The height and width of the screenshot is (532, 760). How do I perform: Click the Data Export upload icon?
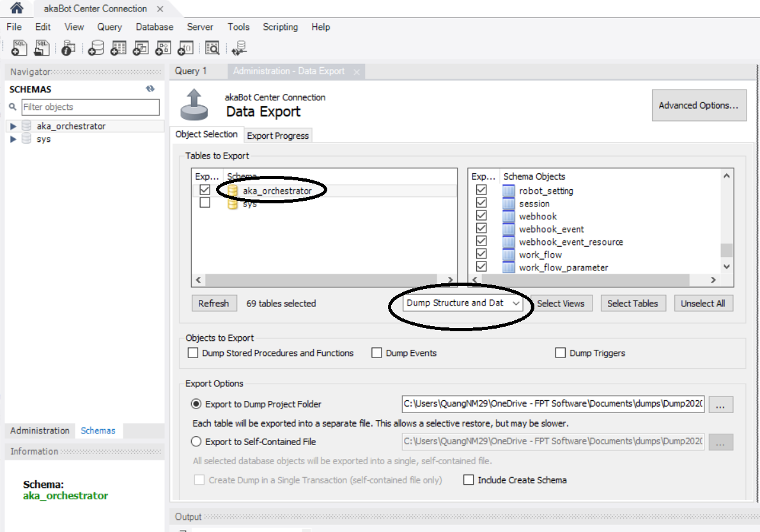point(194,104)
